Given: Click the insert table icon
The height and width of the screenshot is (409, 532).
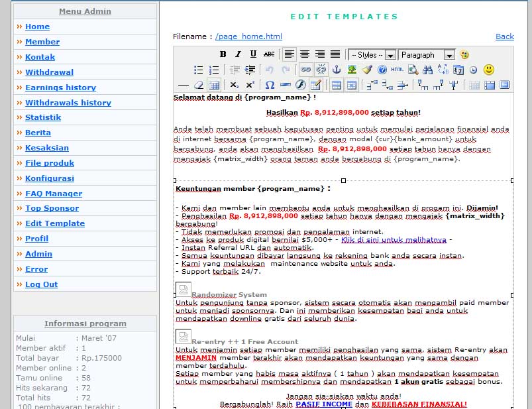Looking at the screenshot, I should coord(213,85).
